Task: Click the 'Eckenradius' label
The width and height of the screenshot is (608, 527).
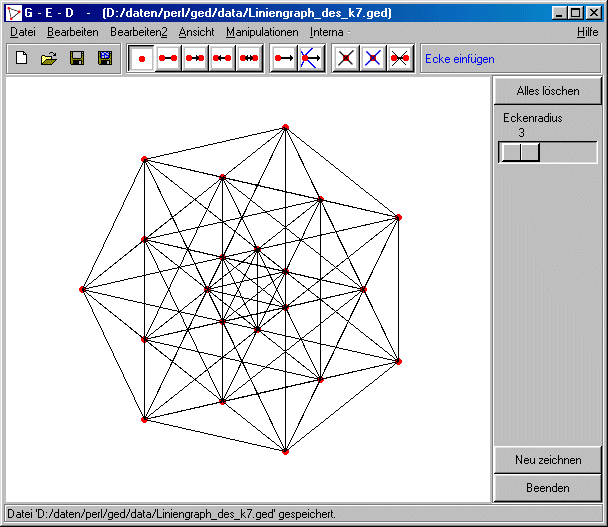Action: (x=532, y=118)
